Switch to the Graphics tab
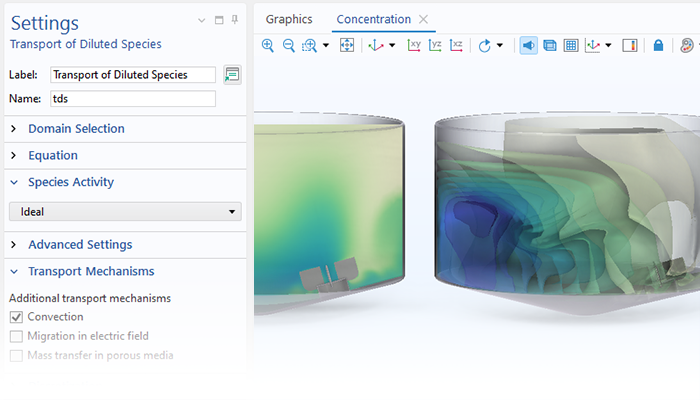Viewport: 700px width, 400px height. tap(289, 19)
